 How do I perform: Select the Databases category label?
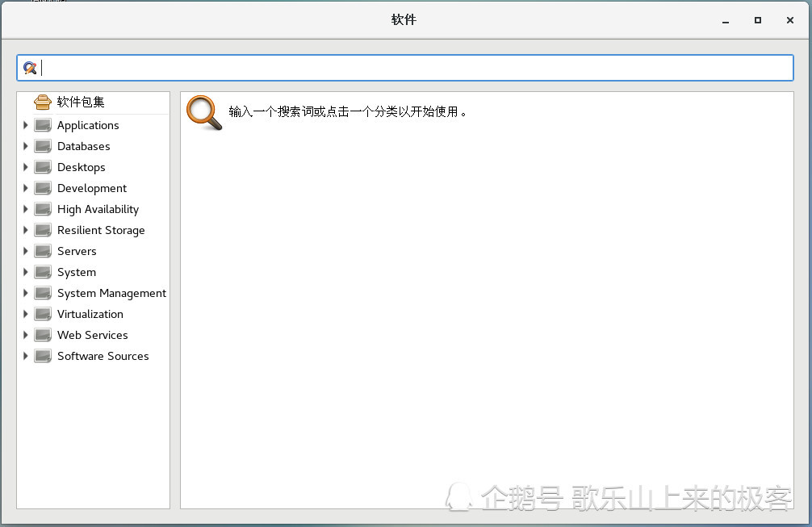coord(84,147)
